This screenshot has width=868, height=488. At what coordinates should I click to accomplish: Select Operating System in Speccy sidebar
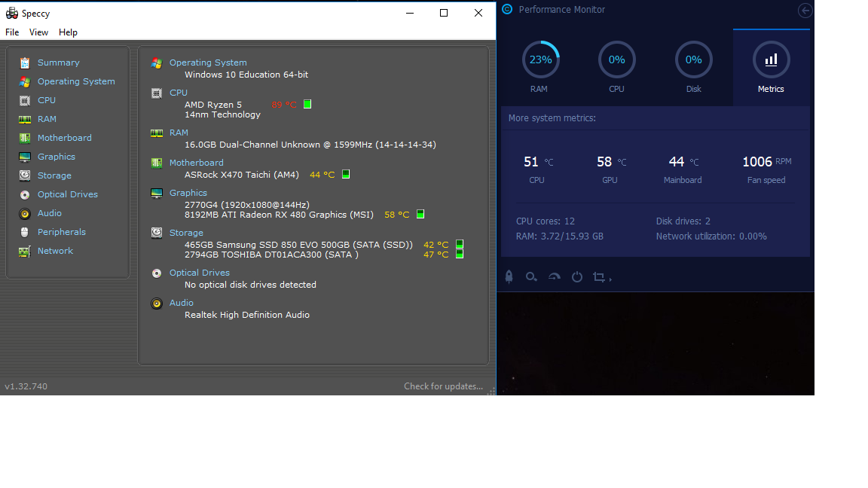[x=76, y=81]
